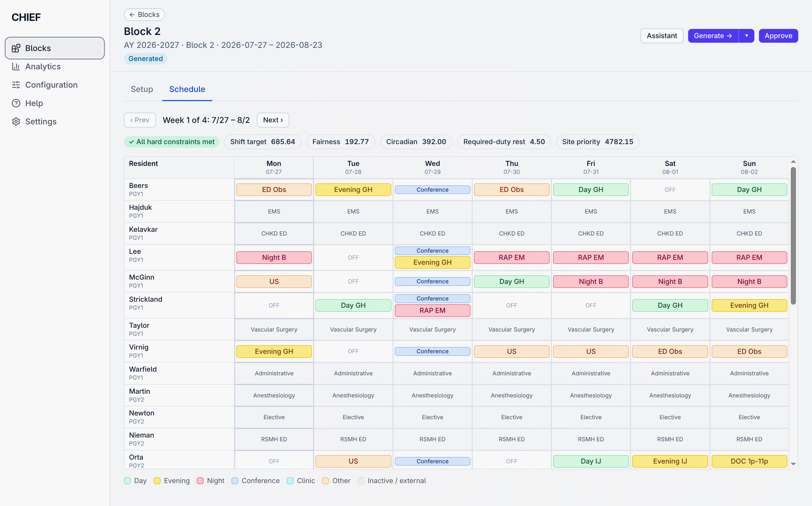Select the Schedule tab
812x506 pixels.
(187, 89)
